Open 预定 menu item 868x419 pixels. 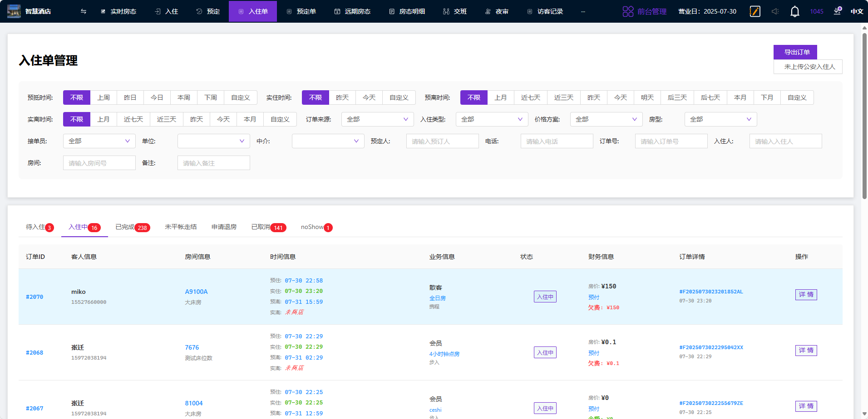coord(208,11)
